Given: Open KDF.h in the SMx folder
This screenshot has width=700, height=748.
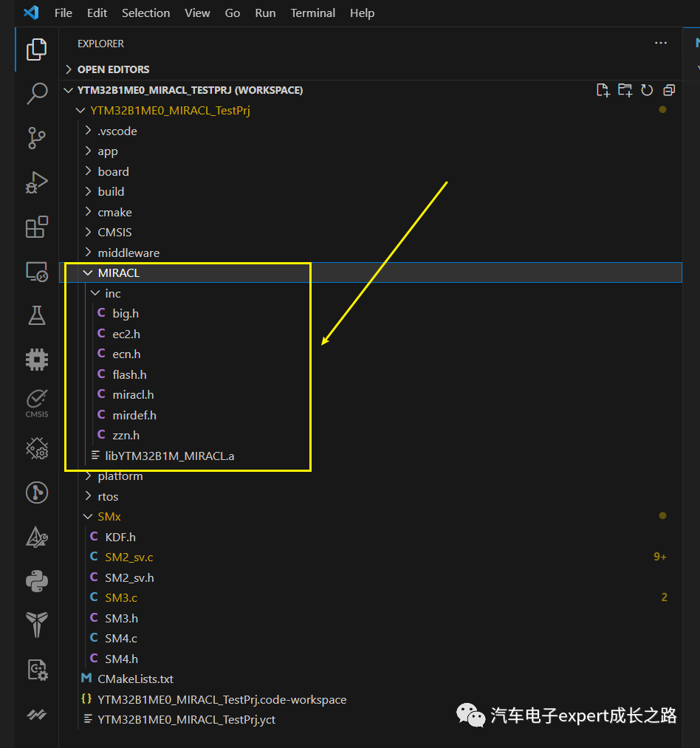Looking at the screenshot, I should (370, 537).
